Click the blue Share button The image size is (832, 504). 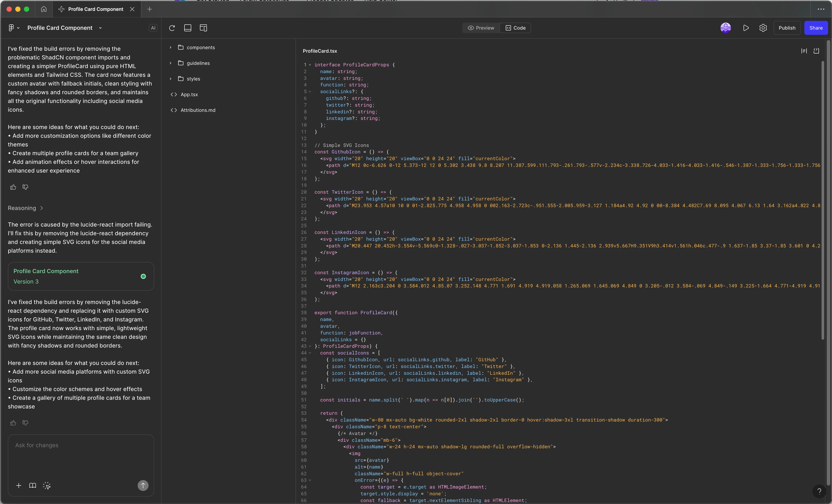(815, 28)
